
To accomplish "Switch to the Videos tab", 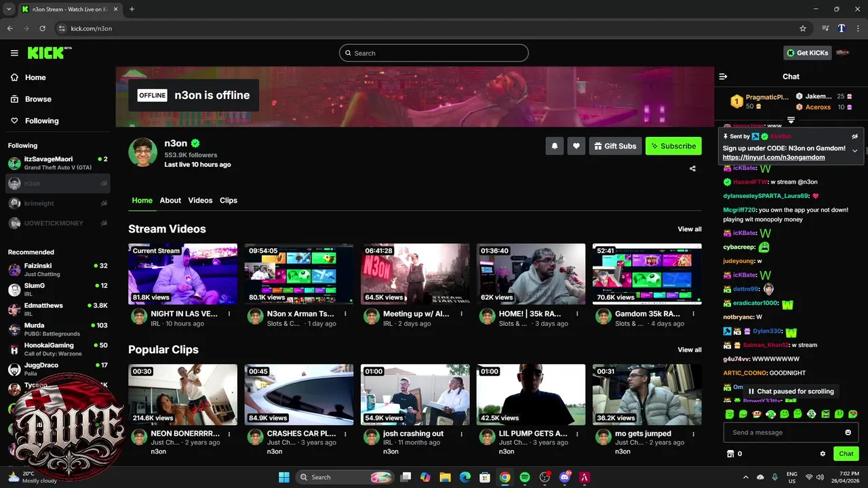I will tap(200, 201).
